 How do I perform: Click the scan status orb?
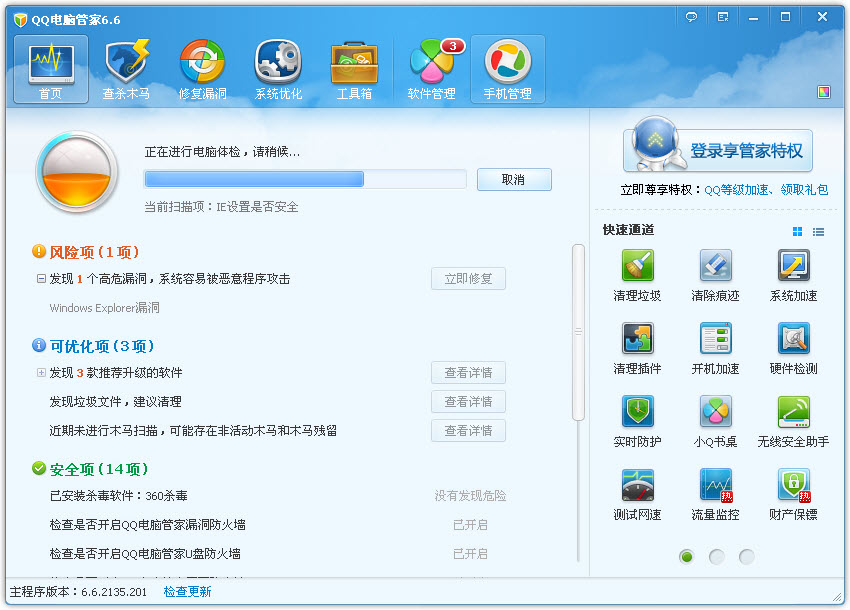pos(77,172)
